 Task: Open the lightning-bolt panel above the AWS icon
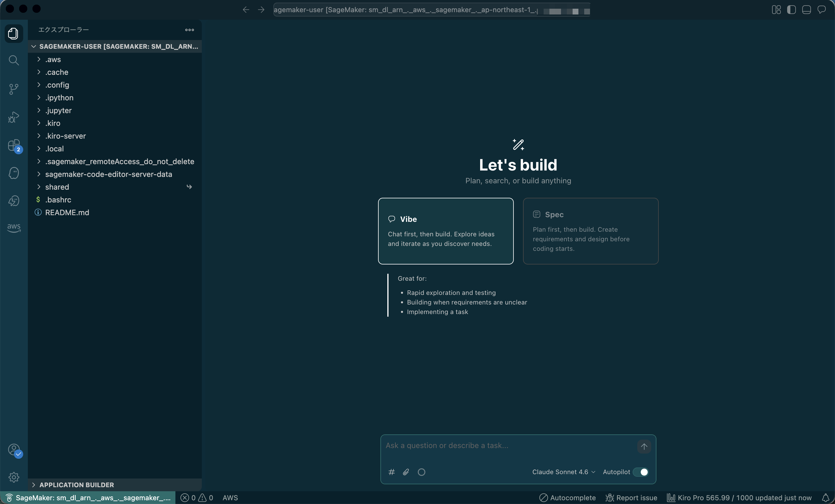click(x=14, y=201)
